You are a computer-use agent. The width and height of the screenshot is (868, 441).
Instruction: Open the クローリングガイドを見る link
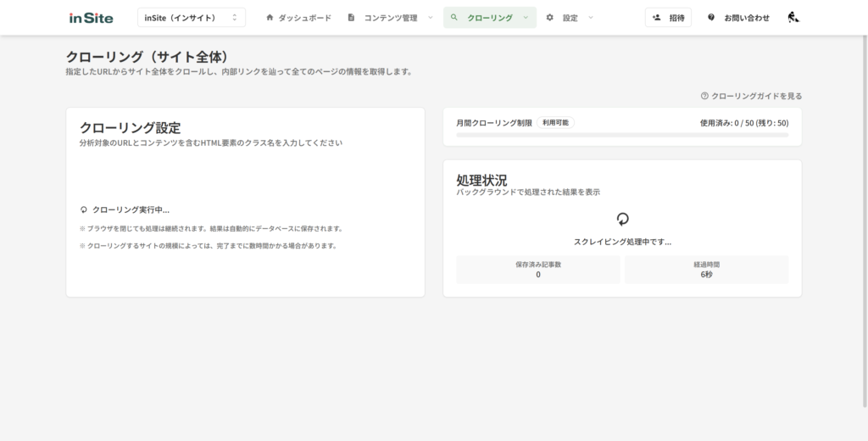point(756,97)
